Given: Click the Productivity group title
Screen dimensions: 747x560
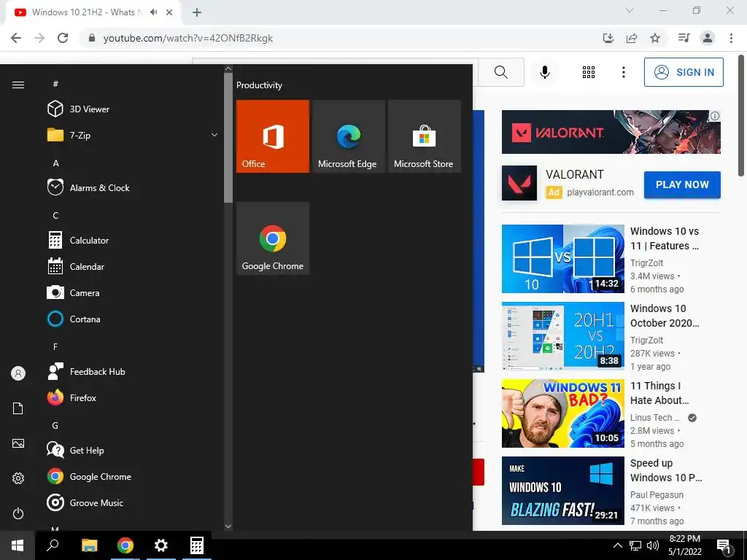Looking at the screenshot, I should (259, 85).
